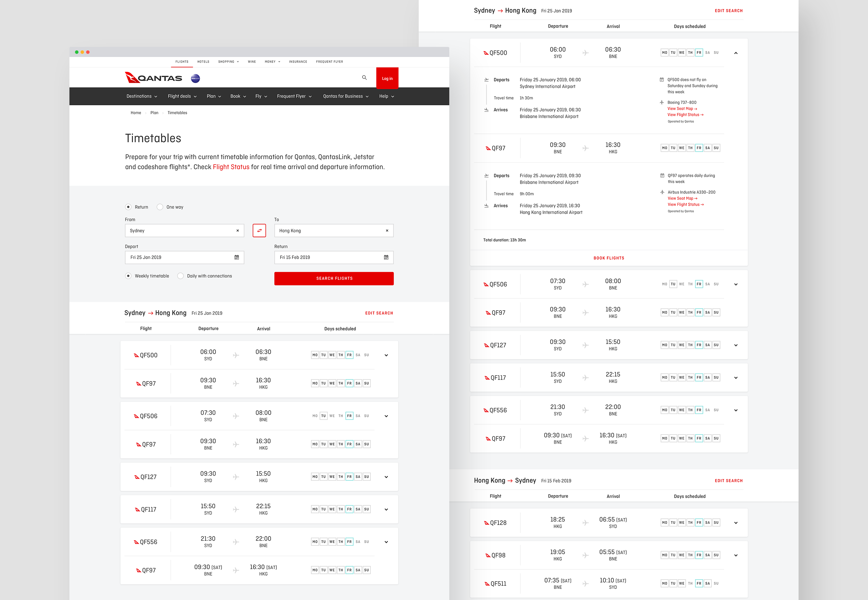Select the WINE top tab
The height and width of the screenshot is (600, 868).
click(x=252, y=61)
